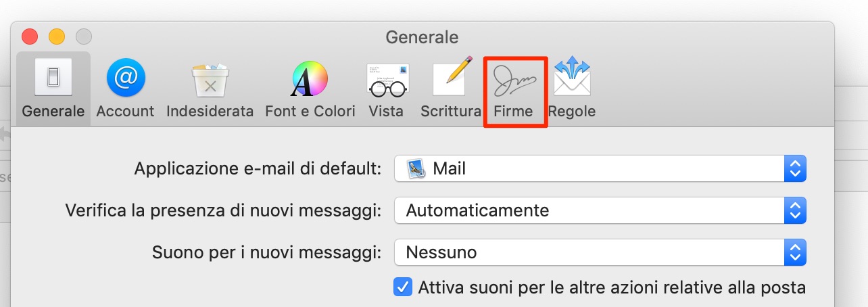Click the blue arrows next to 'Automaticamente'
The image size is (868, 307).
(796, 210)
